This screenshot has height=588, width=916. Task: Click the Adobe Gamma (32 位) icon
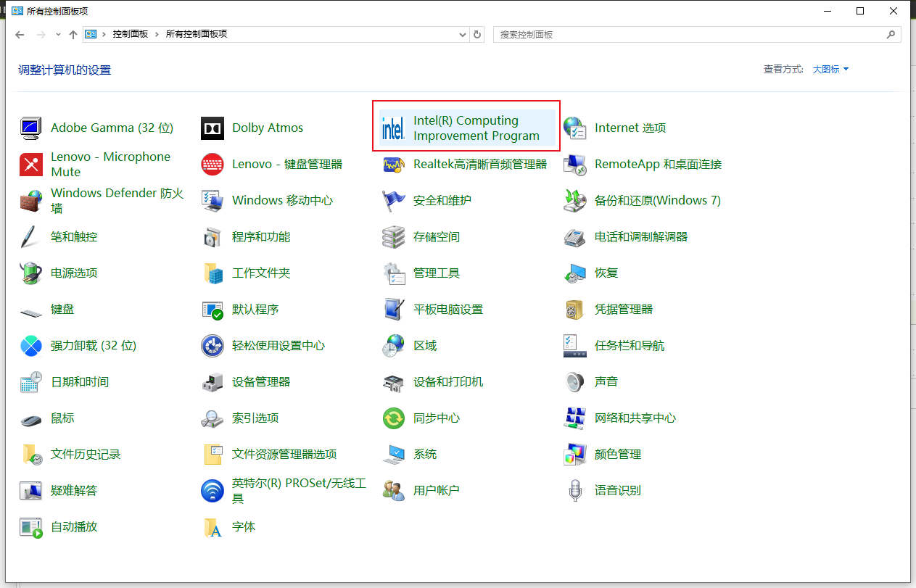click(x=31, y=128)
